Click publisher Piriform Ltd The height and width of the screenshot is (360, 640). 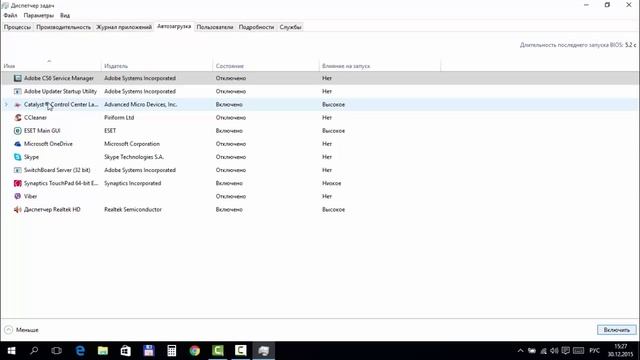tap(119, 118)
